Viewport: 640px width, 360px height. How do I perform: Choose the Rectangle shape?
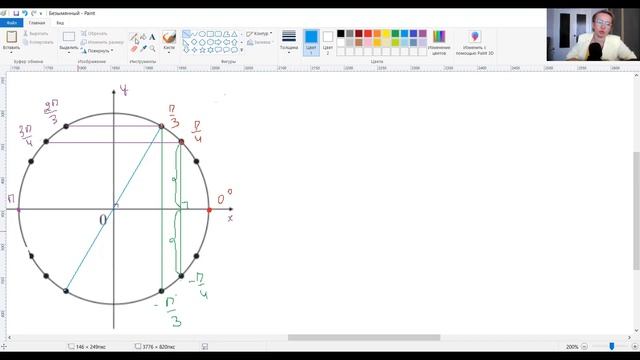click(x=211, y=34)
